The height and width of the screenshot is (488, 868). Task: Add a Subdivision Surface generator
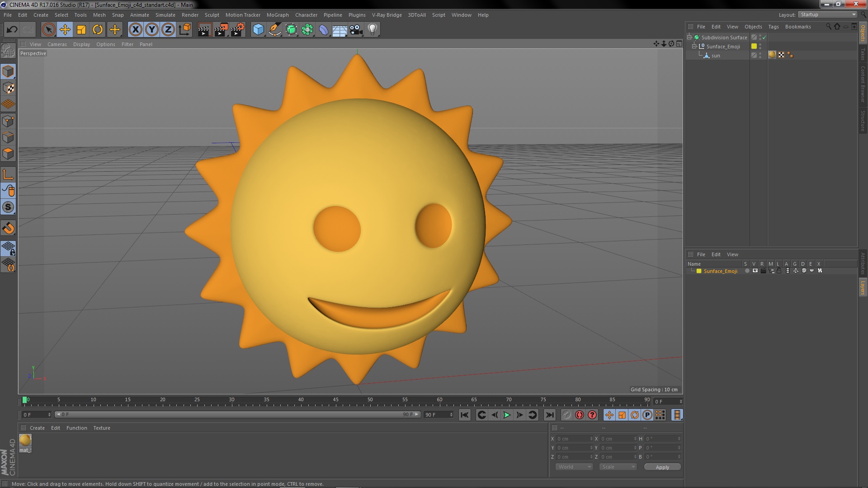(291, 30)
